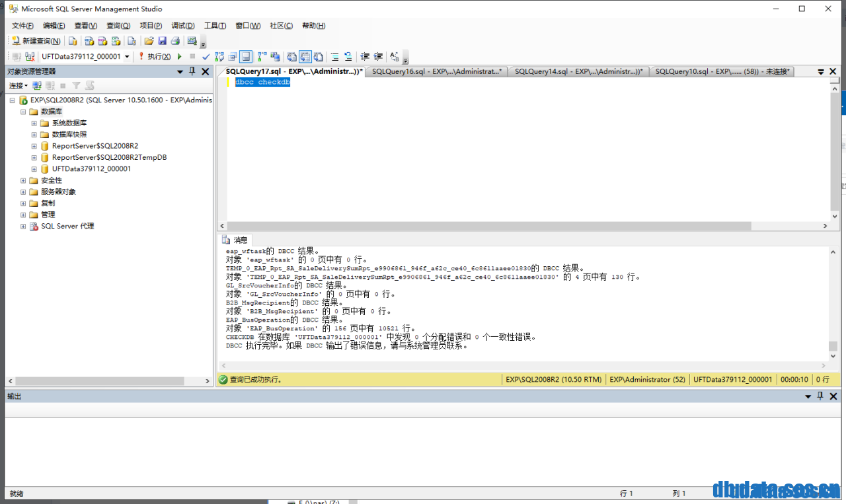Select the 消息 results tab
This screenshot has height=504, width=846.
pos(235,240)
